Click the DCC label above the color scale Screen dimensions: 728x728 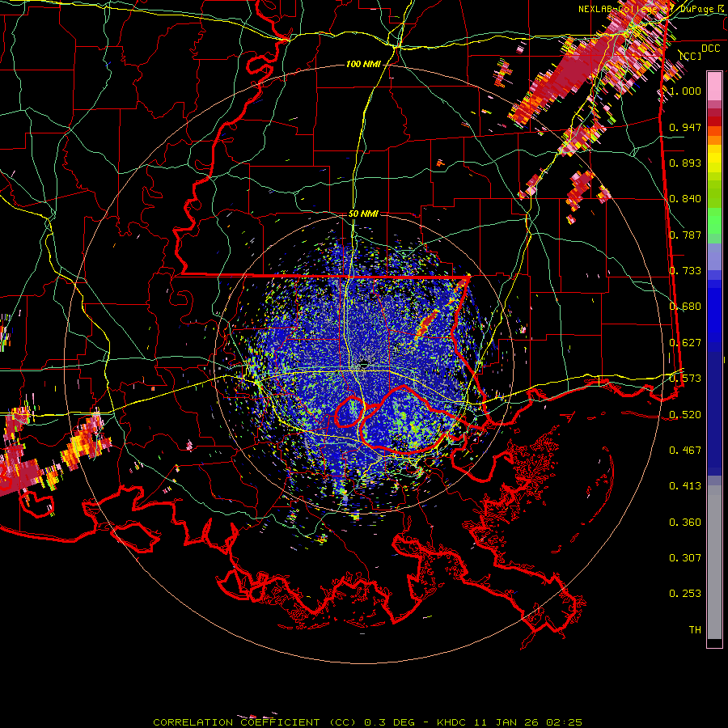[x=711, y=48]
